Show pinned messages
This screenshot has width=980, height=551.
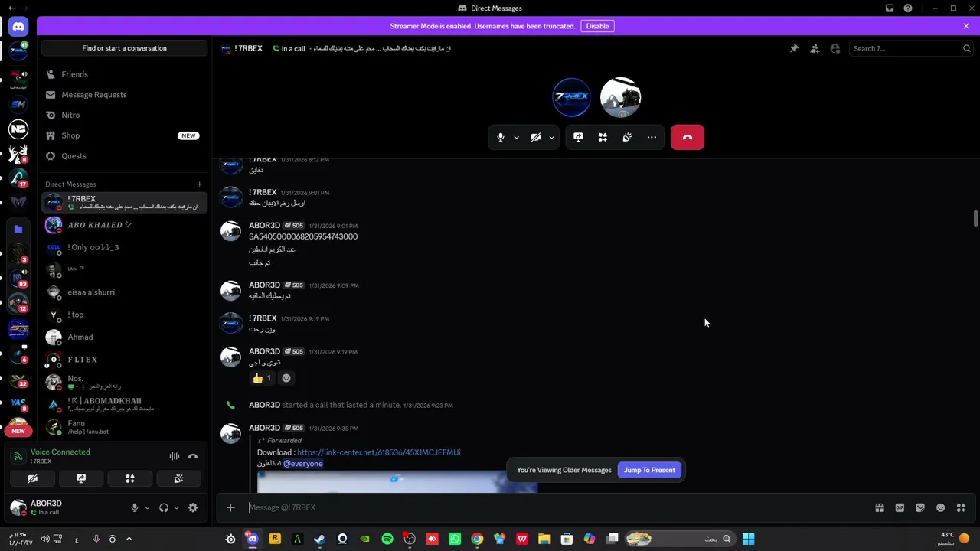click(794, 48)
